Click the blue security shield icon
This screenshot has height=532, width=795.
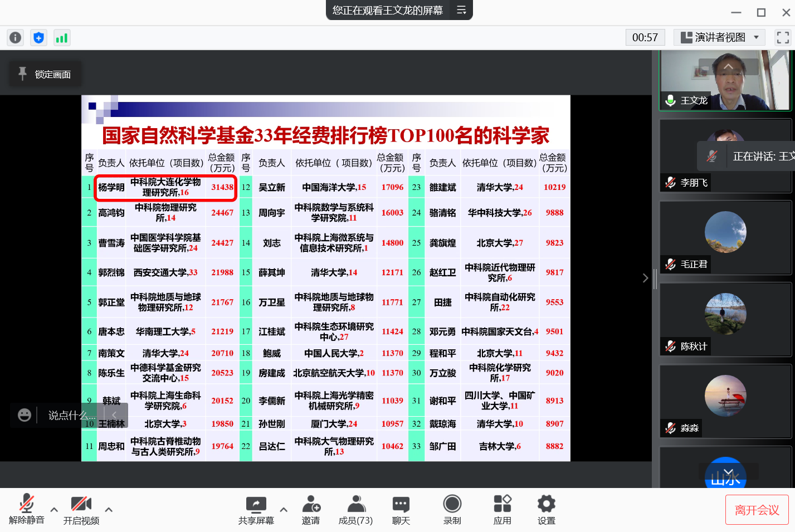[x=38, y=37]
